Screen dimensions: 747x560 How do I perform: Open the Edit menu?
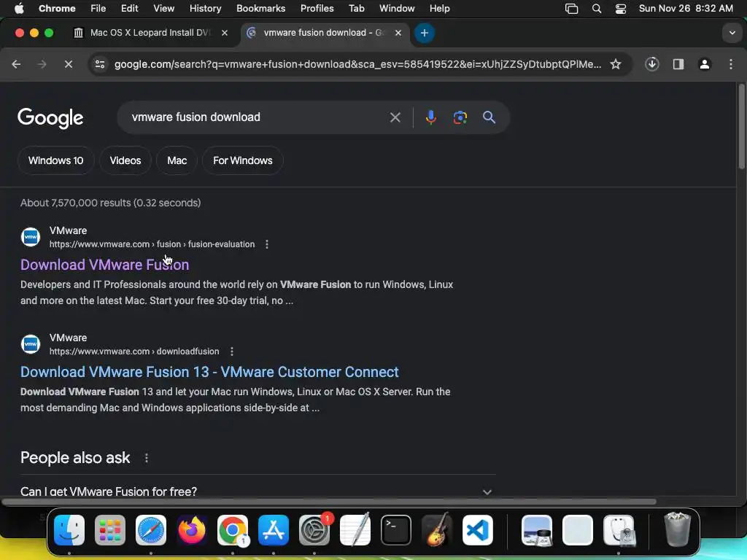pos(129,8)
